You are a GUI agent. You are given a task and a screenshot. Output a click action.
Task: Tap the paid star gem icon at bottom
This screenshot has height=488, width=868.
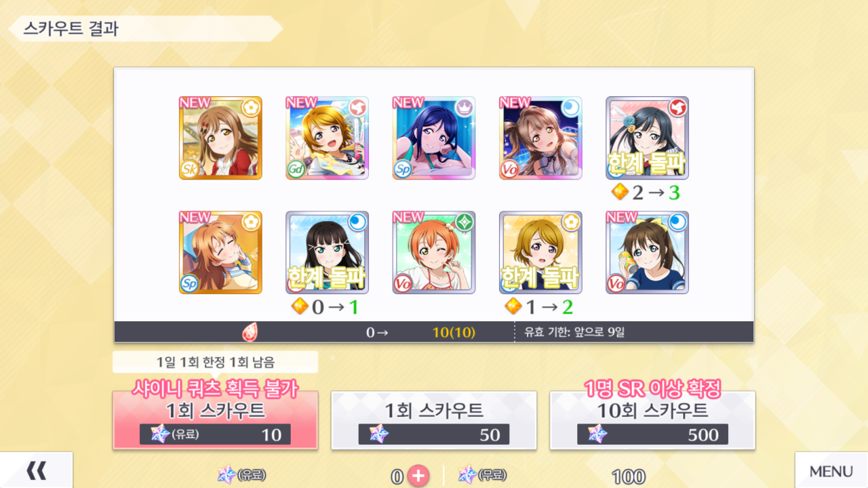(226, 474)
